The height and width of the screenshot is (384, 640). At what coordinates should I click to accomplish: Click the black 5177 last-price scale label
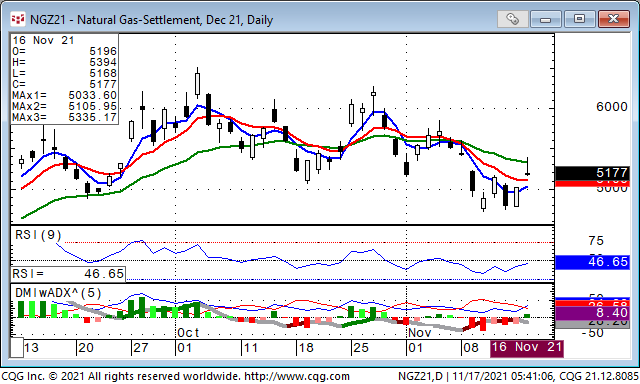[592, 173]
